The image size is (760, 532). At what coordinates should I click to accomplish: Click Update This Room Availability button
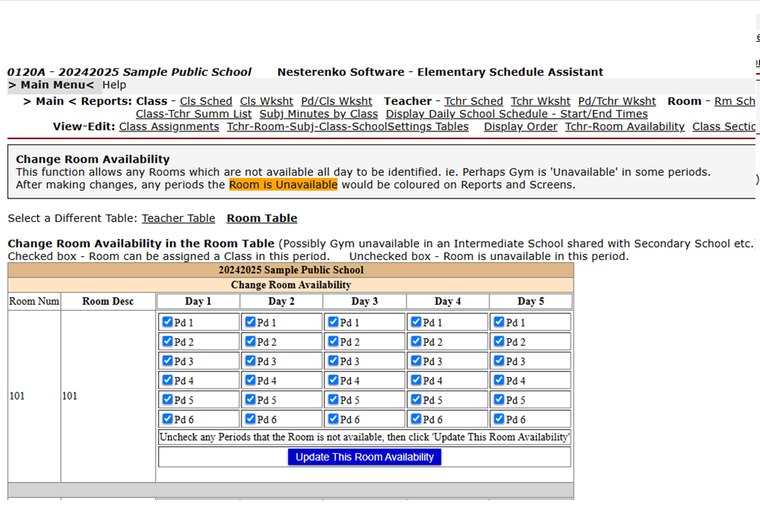click(364, 457)
